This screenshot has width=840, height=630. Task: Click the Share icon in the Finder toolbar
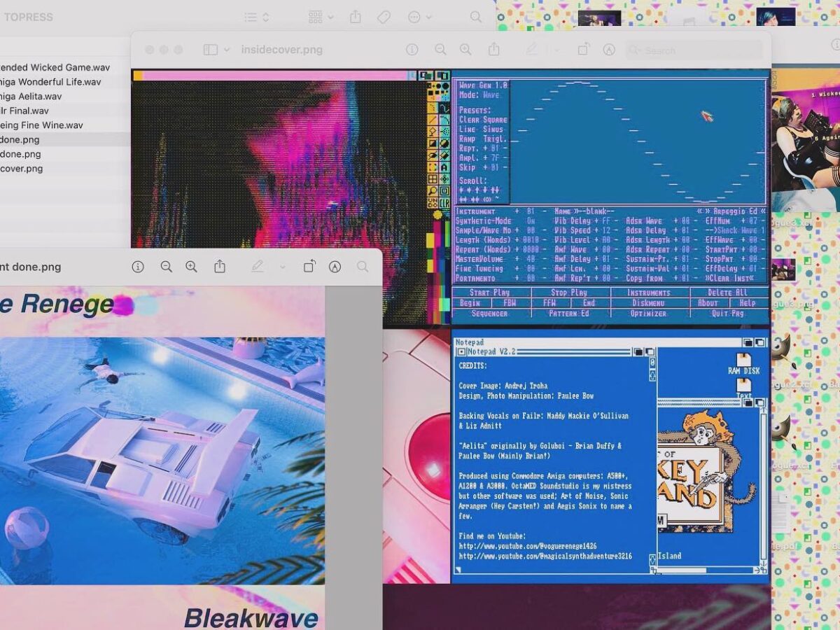(356, 17)
